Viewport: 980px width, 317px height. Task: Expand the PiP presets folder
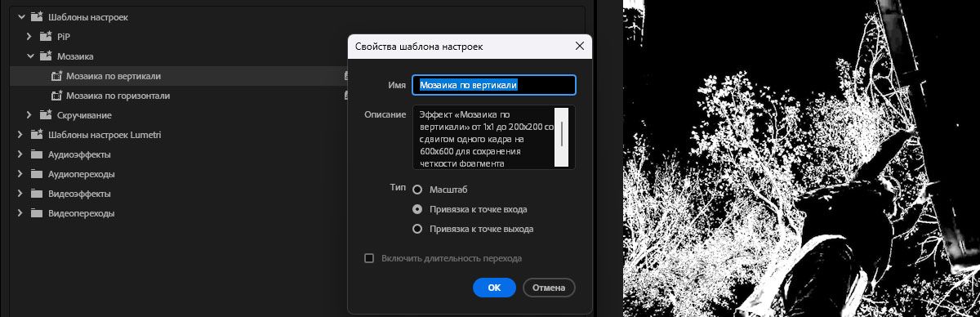click(x=30, y=37)
